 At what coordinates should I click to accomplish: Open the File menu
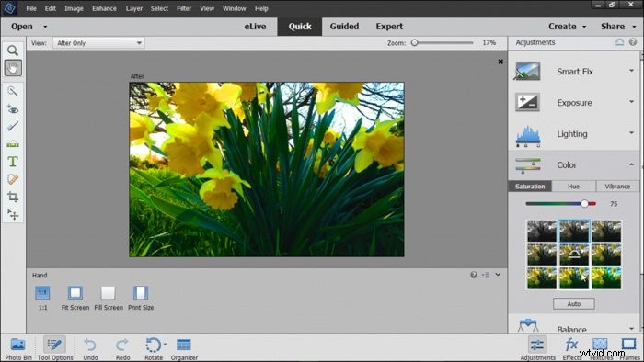(31, 8)
